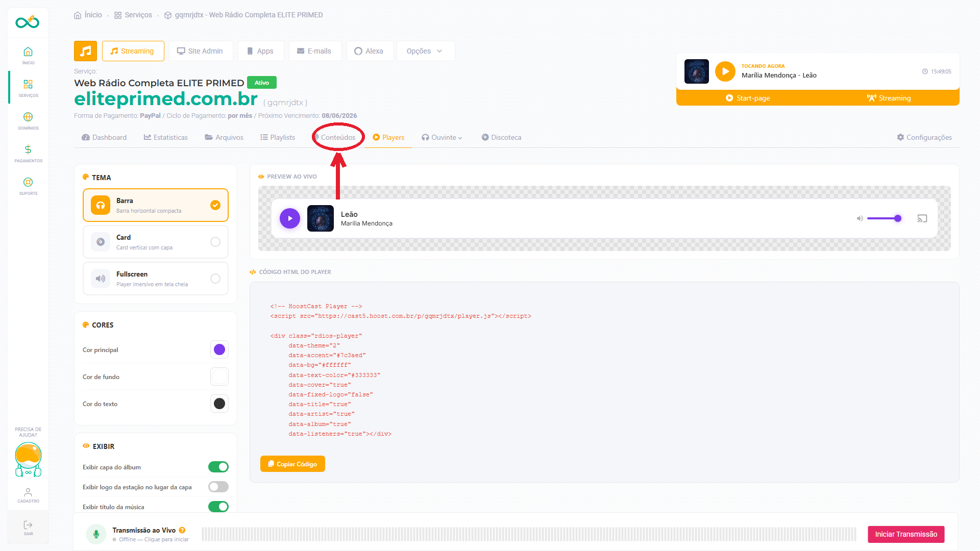The height and width of the screenshot is (551, 980).
Task: Click the live transmission microphone icon
Action: coord(96,534)
